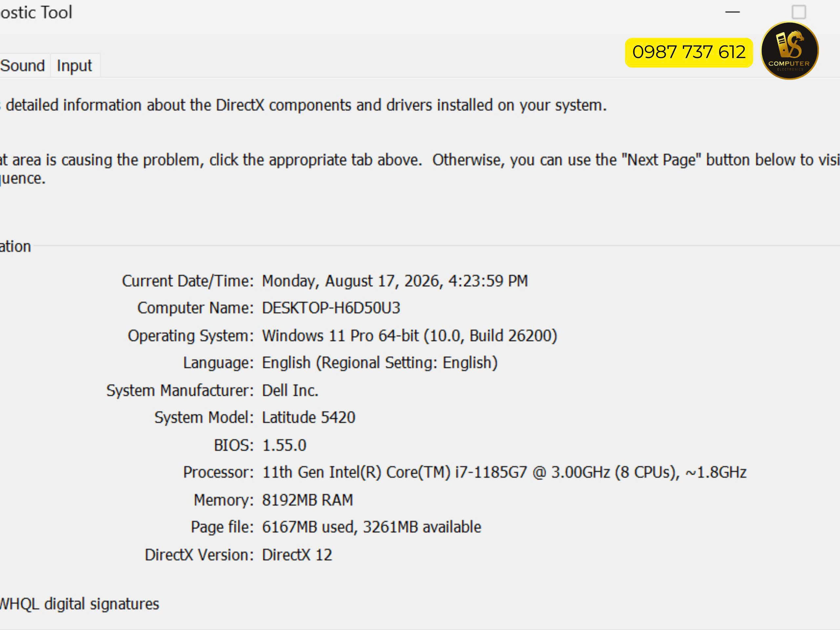Select the value "English (Regional Setting: English)"

click(x=380, y=363)
